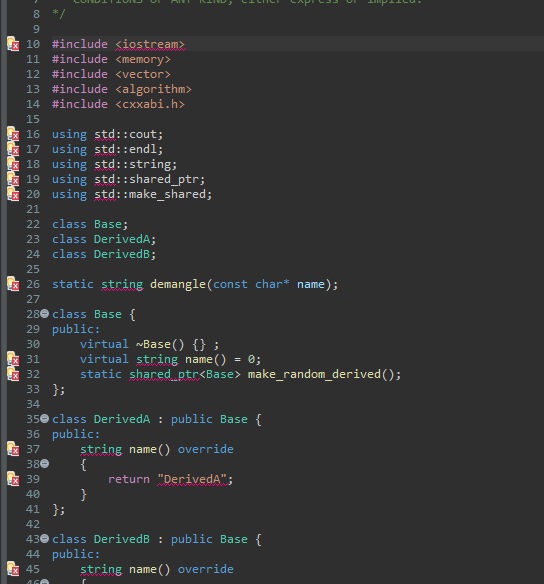Click the underlined shared_ptr on line 32
The height and width of the screenshot is (584, 544).
(x=164, y=374)
